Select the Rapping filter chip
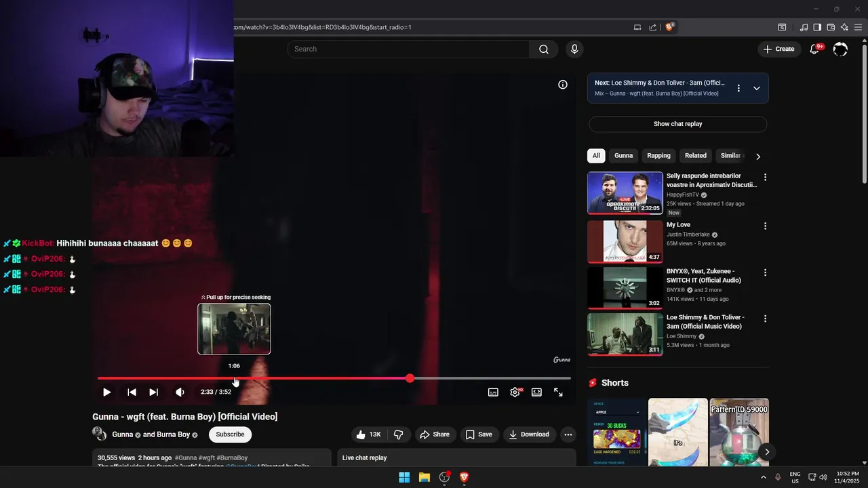This screenshot has height=488, width=868. (x=658, y=155)
